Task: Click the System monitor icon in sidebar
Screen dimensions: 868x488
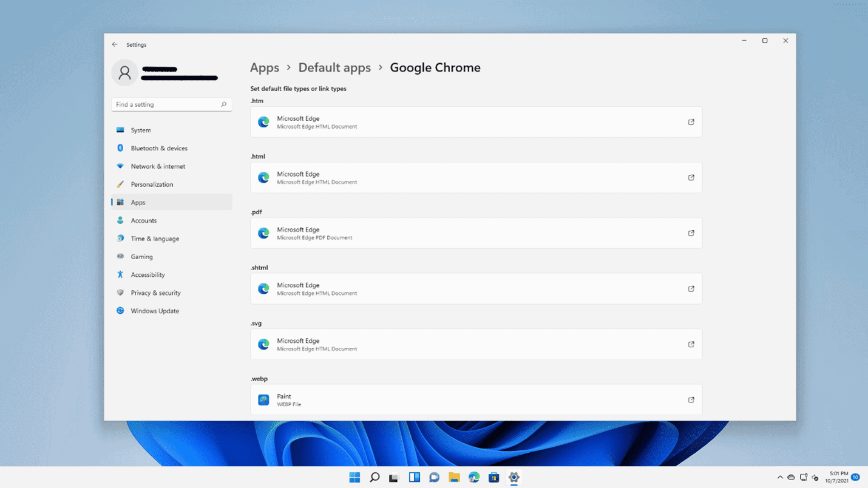Action: [120, 130]
